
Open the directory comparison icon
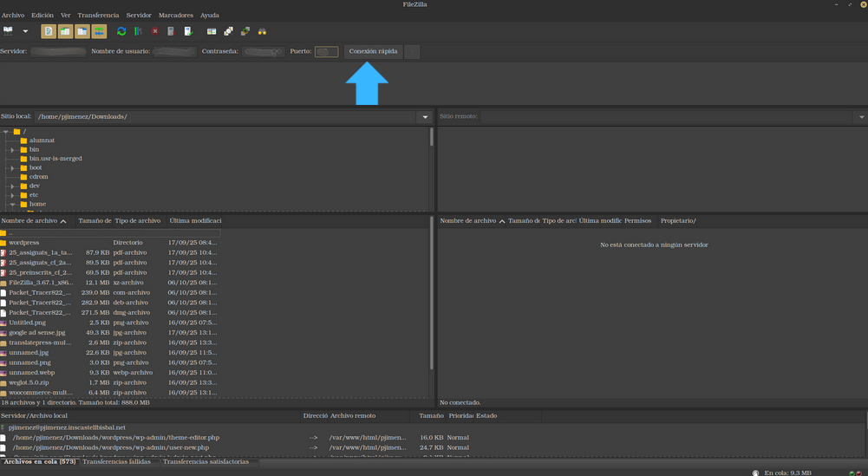point(229,31)
